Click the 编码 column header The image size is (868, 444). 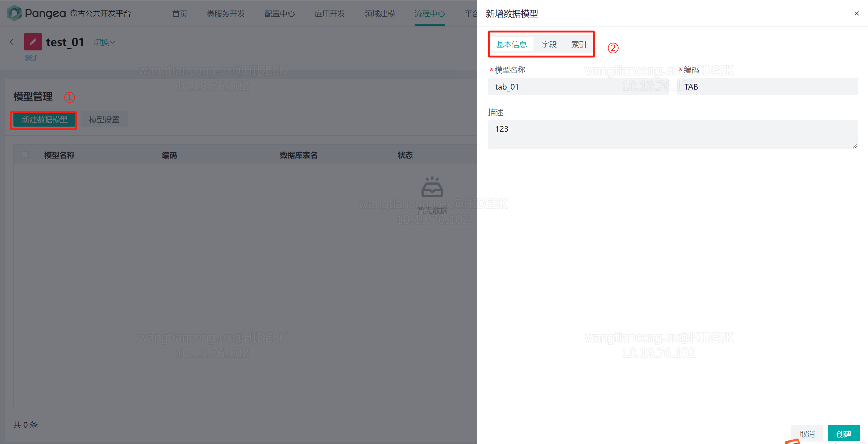tap(170, 155)
